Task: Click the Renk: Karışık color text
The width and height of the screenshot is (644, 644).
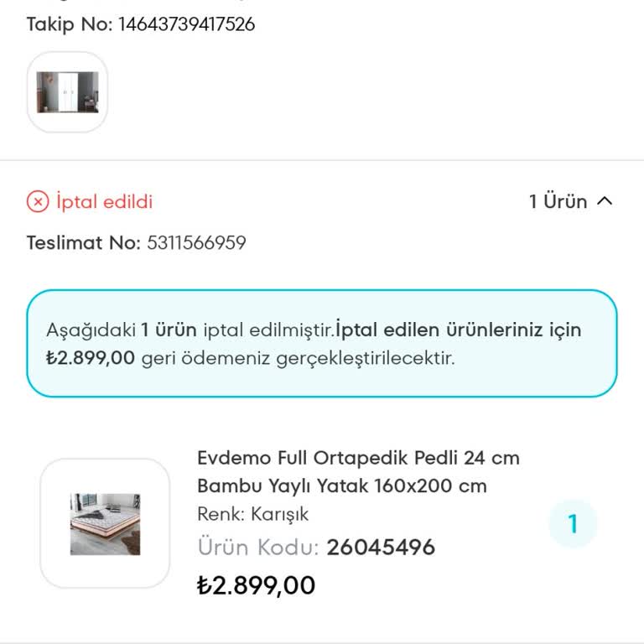Action: [253, 514]
